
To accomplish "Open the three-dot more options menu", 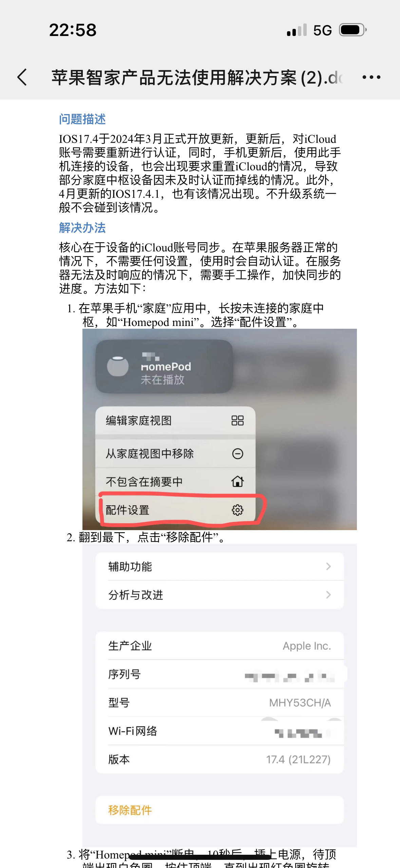I will (x=371, y=77).
